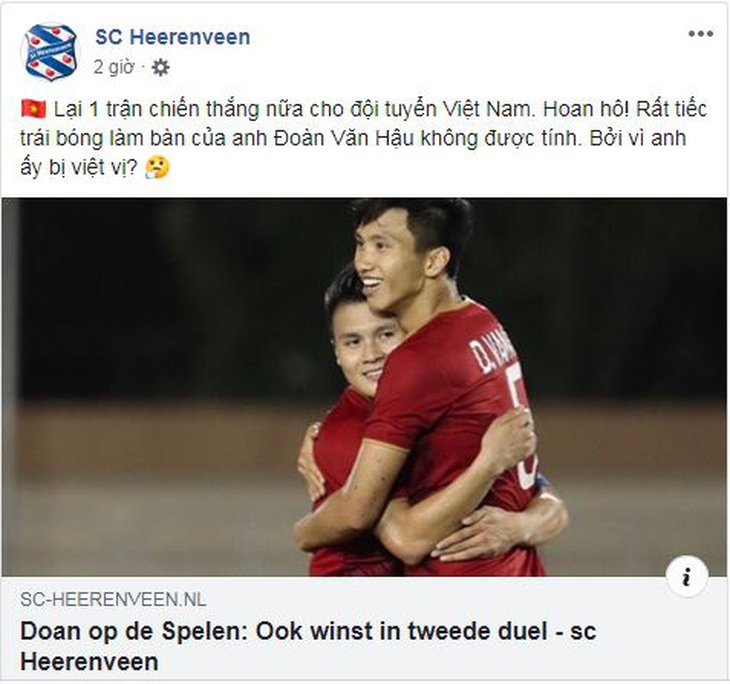Image resolution: width=730 pixels, height=684 pixels.
Task: Click the gear icon beside the timestamp
Action: tap(161, 67)
